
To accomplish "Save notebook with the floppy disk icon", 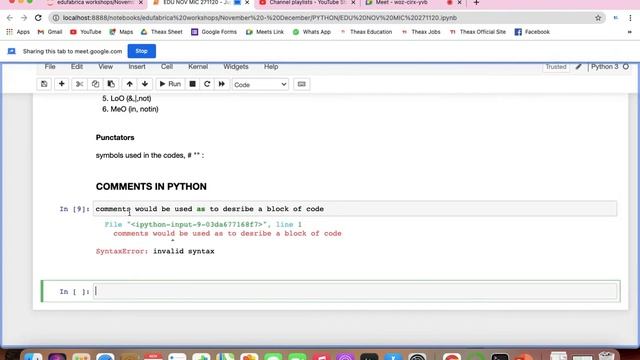I will click(44, 84).
